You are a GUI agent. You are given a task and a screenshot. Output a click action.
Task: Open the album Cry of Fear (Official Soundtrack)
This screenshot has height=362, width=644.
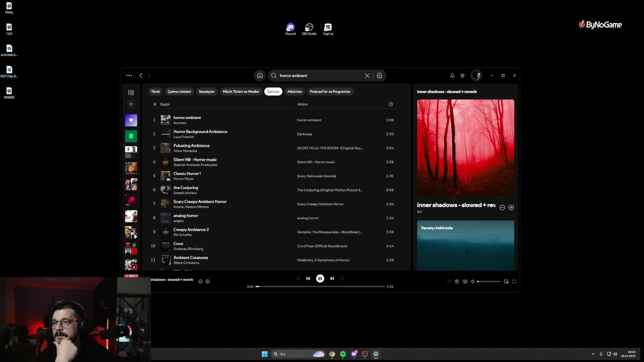(322, 246)
